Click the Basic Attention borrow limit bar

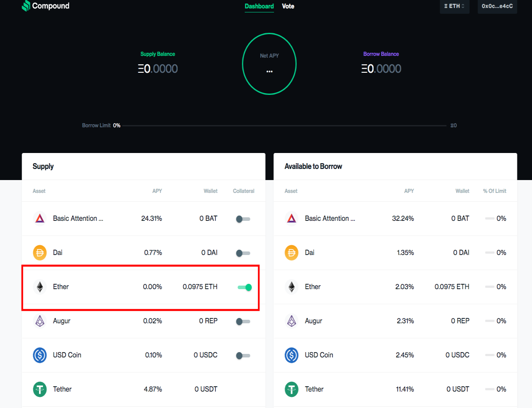coord(490,218)
